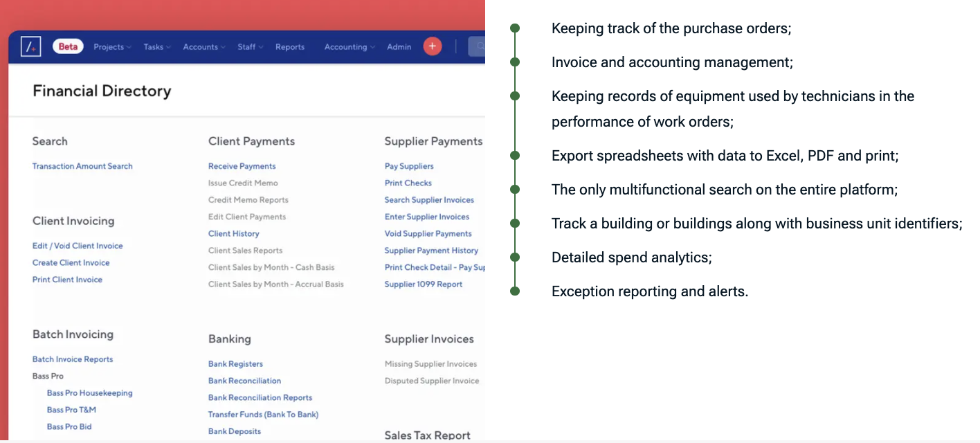Image resolution: width=980 pixels, height=443 pixels.
Task: Click the red plus add button
Action: 433,46
